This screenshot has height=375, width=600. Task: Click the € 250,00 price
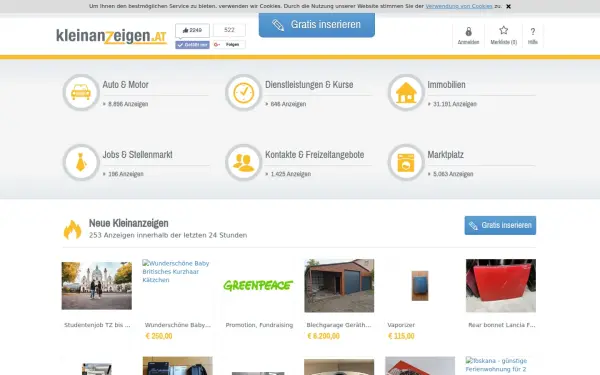pyautogui.click(x=159, y=336)
